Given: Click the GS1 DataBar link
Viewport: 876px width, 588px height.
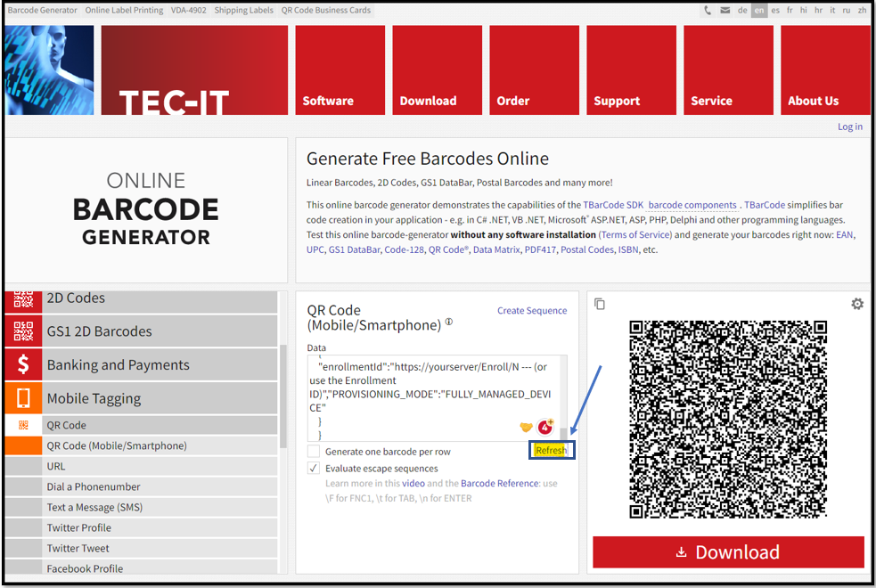Looking at the screenshot, I should [x=354, y=249].
